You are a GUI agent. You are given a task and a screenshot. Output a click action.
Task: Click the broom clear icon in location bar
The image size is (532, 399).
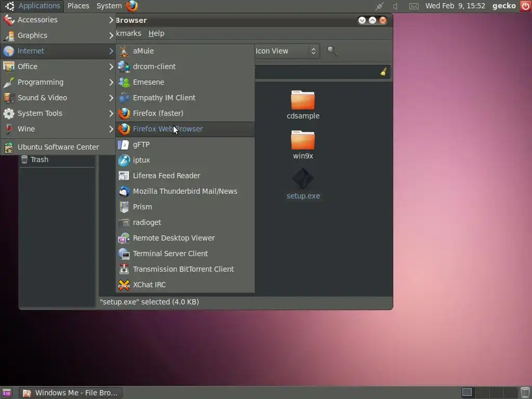tap(383, 72)
